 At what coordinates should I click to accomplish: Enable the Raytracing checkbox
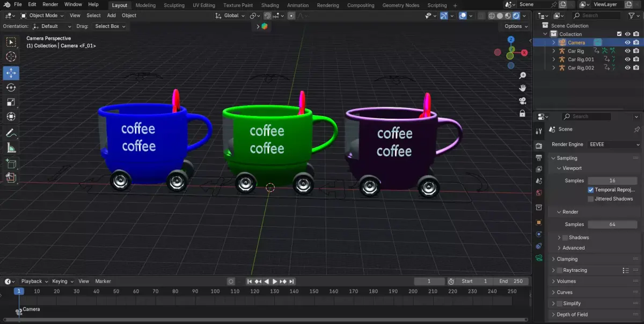click(x=560, y=270)
